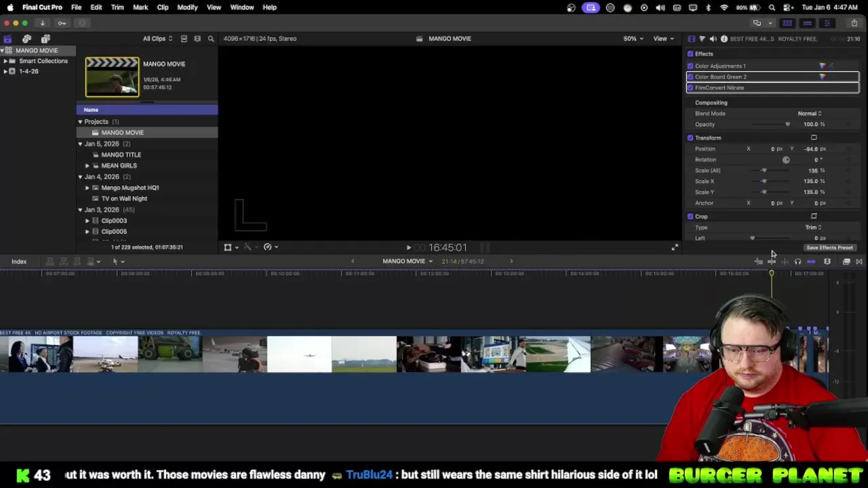
Task: Disable the Transform checkbox
Action: coord(690,138)
